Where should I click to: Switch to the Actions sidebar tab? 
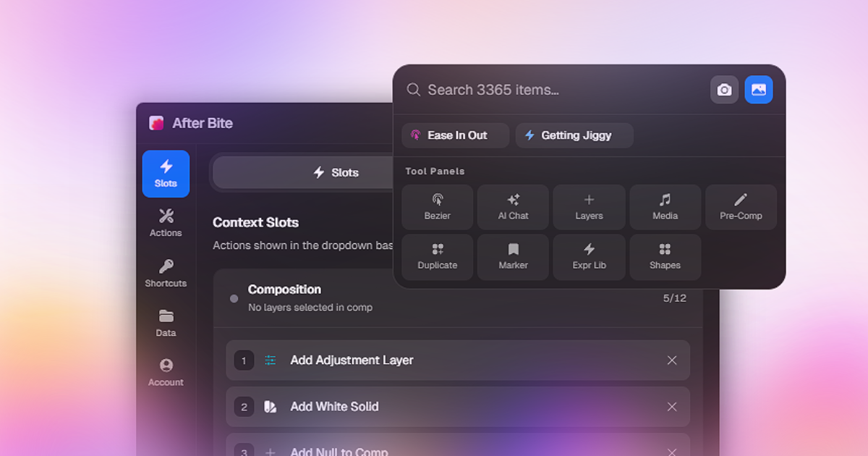pos(166,223)
